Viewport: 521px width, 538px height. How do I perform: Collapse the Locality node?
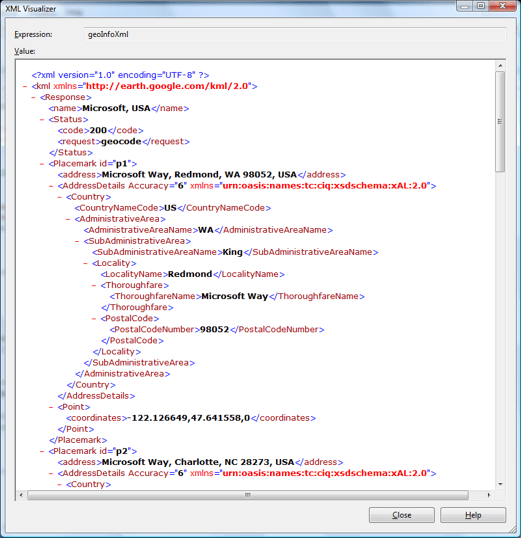tap(86, 263)
